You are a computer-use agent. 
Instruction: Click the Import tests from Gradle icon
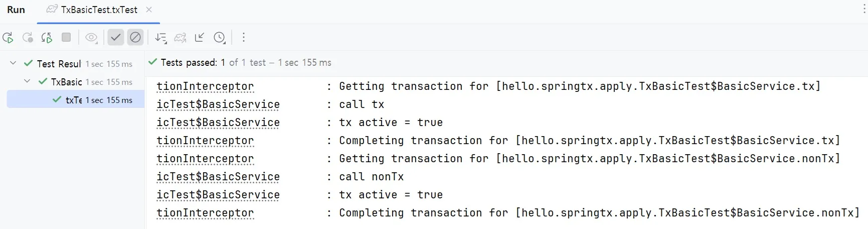(180, 38)
